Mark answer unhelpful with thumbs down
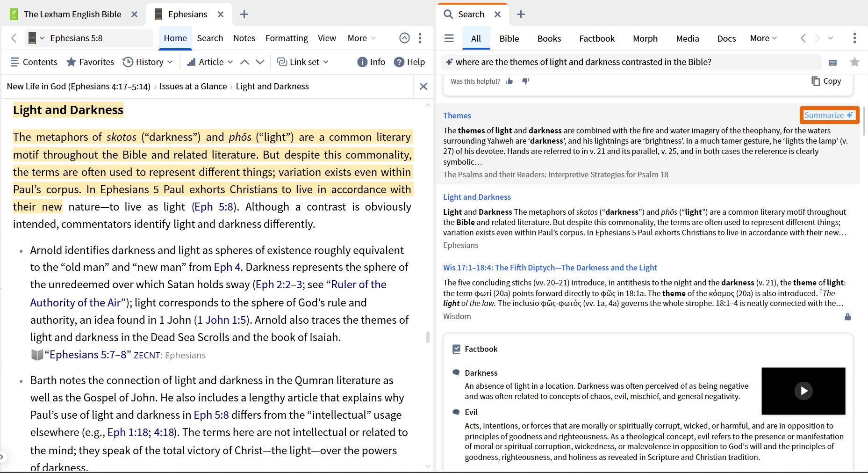Image resolution: width=868 pixels, height=473 pixels. point(525,81)
